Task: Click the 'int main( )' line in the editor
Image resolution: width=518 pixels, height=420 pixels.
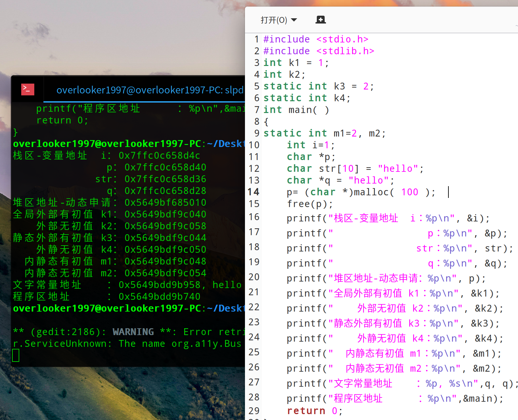Action: [x=296, y=110]
